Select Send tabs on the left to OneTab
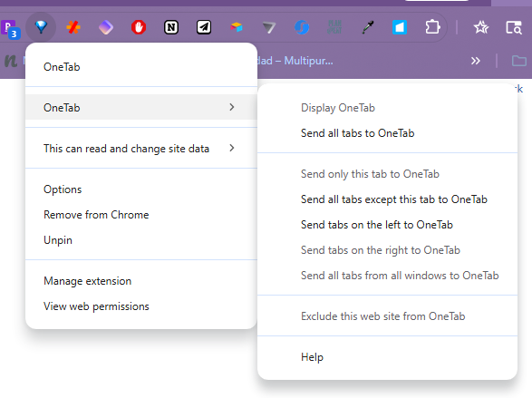 tap(388, 225)
